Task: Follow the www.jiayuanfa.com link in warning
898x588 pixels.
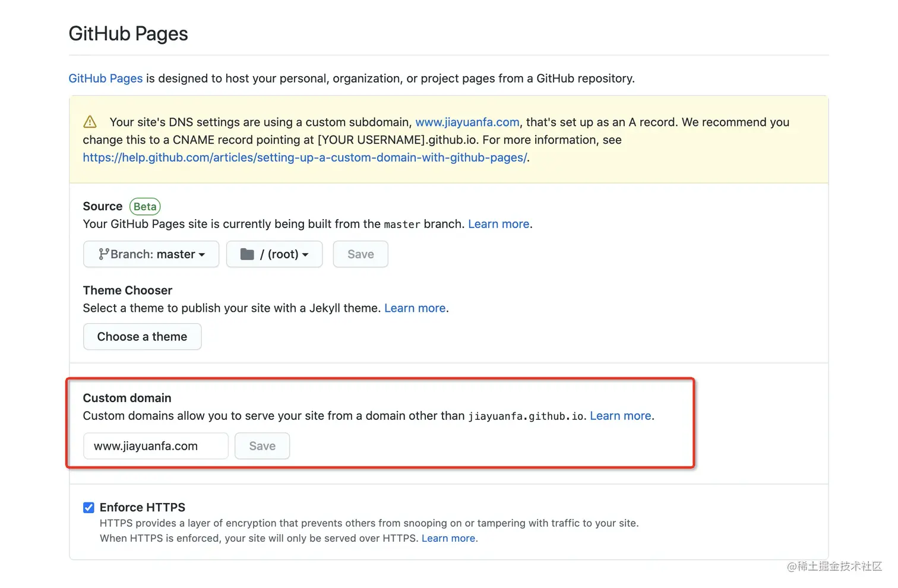Action: [467, 122]
